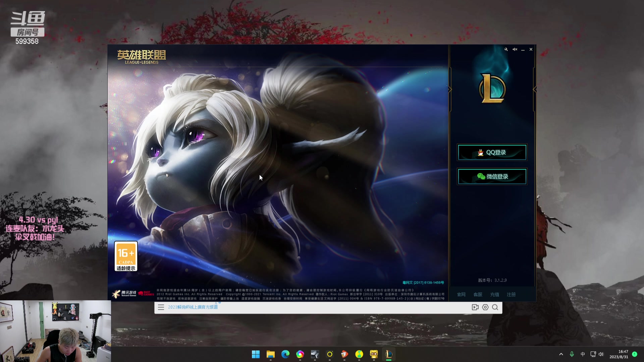This screenshot has height=362, width=644.
Task: Open the 充值 recharge link
Action: pos(495,295)
